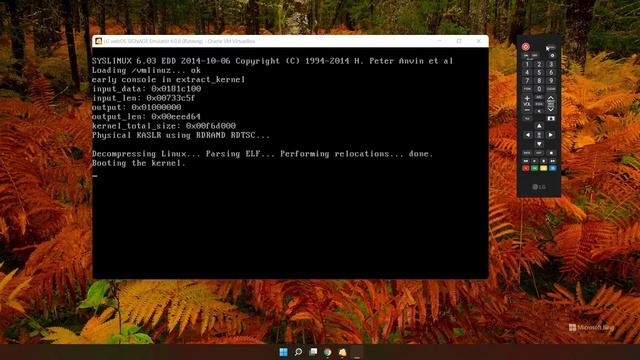Screen dimensions: 640x360
Task: Open the yellow taskbar application icon
Action: point(342,352)
